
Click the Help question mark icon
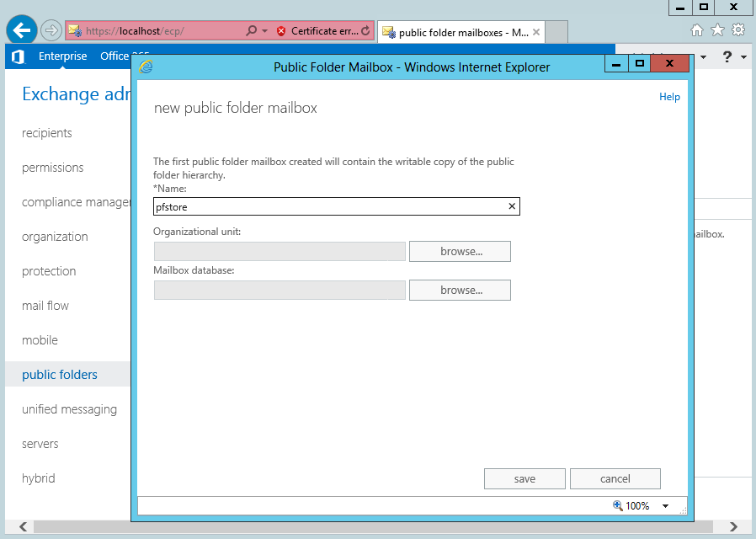pyautogui.click(x=726, y=56)
